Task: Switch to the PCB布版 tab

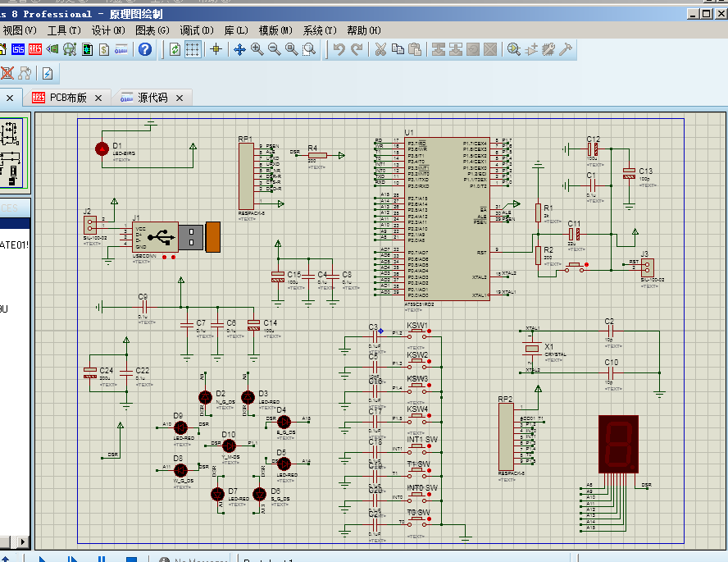Action: [68, 97]
